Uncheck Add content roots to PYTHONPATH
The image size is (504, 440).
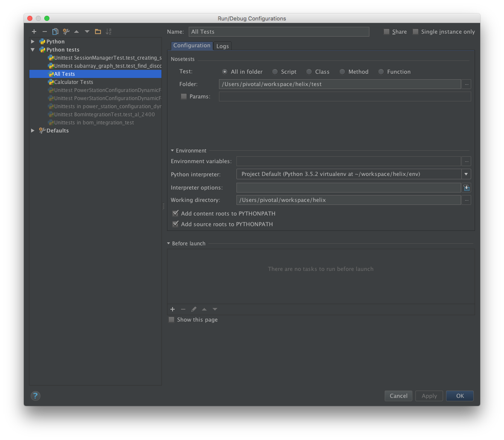point(176,213)
